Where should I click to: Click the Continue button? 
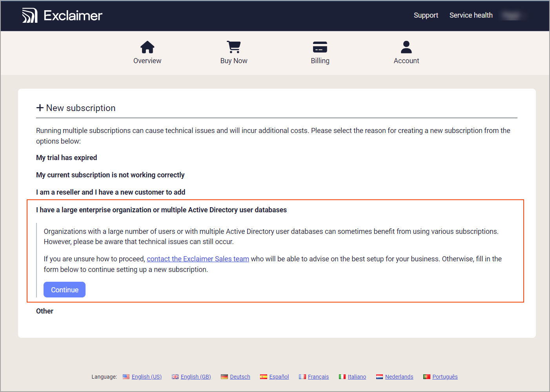click(x=64, y=290)
